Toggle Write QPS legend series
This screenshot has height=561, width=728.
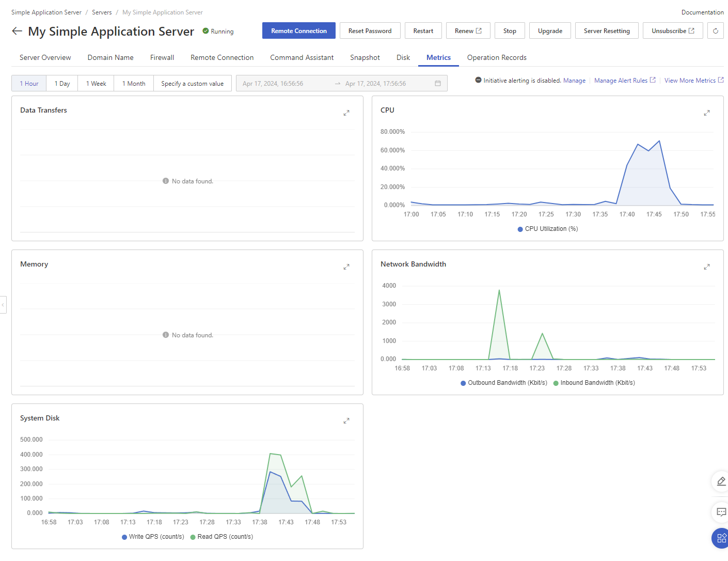click(x=153, y=537)
